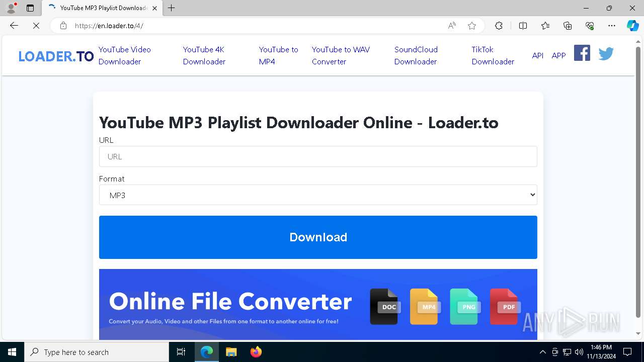Click the browser address bar URL

[109, 26]
